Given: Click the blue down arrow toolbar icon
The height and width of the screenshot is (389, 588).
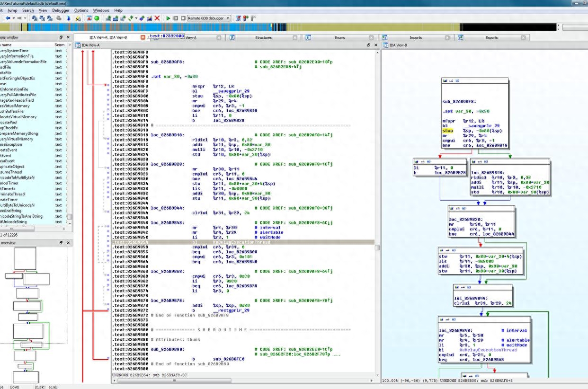Looking at the screenshot, I should (x=68, y=18).
